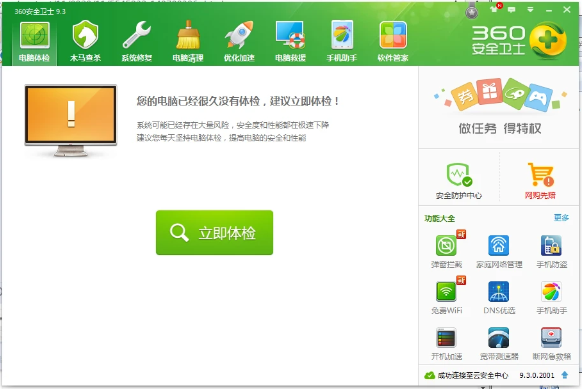Open 断网急救箱 first-aid tool
Image resolution: width=582 pixels, height=389 pixels.
click(x=552, y=343)
